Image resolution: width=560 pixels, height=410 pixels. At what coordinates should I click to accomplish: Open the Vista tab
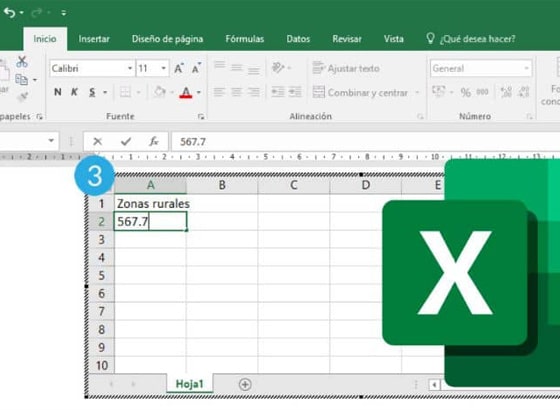(x=394, y=39)
